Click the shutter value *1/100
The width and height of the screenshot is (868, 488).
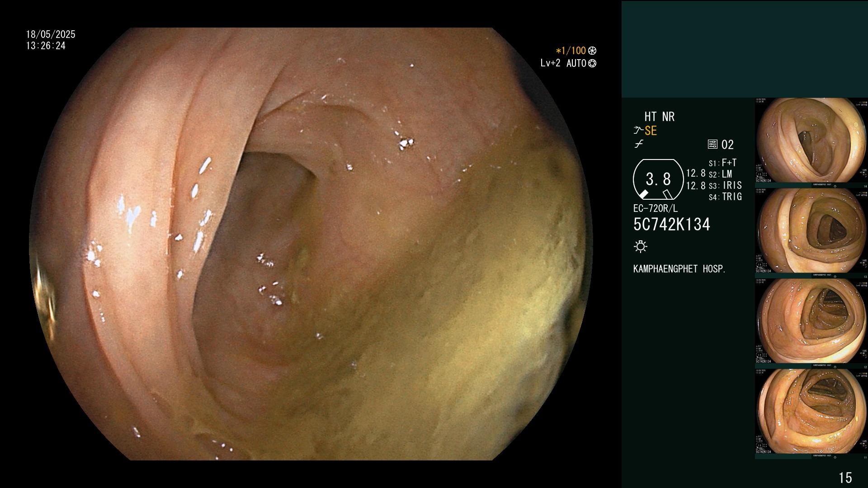click(571, 51)
